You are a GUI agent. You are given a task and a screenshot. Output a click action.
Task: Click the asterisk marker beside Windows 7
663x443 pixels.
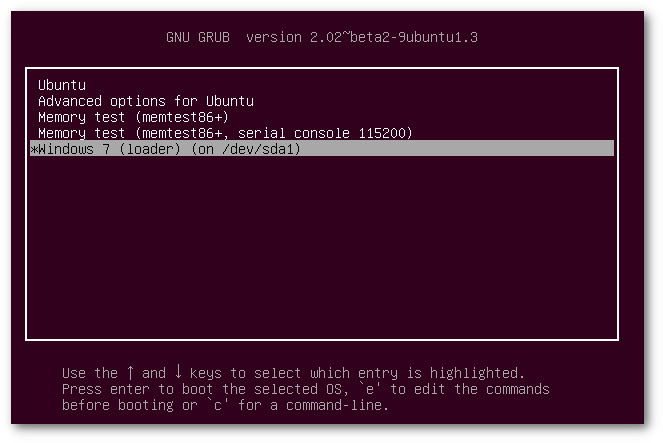pyautogui.click(x=34, y=149)
